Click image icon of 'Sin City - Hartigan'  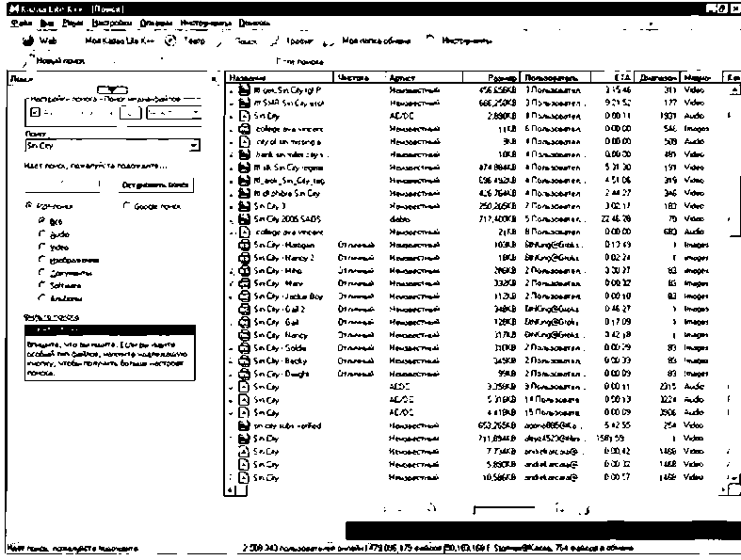(x=244, y=245)
